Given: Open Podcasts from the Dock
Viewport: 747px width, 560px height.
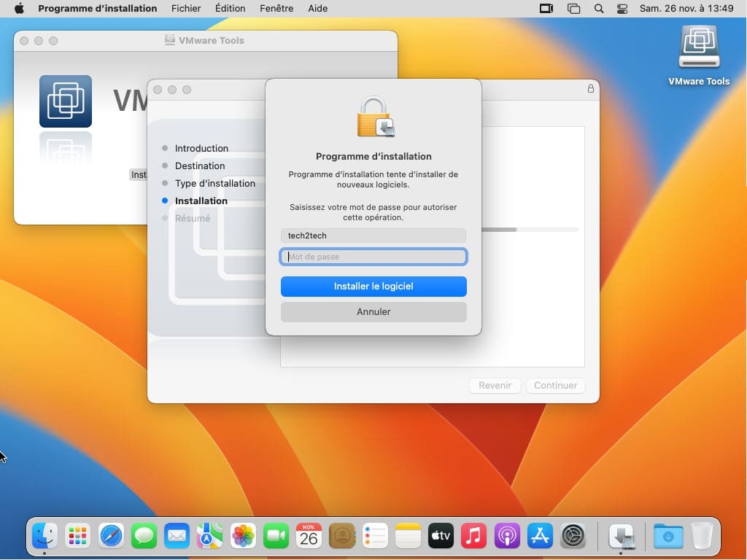Looking at the screenshot, I should (507, 536).
